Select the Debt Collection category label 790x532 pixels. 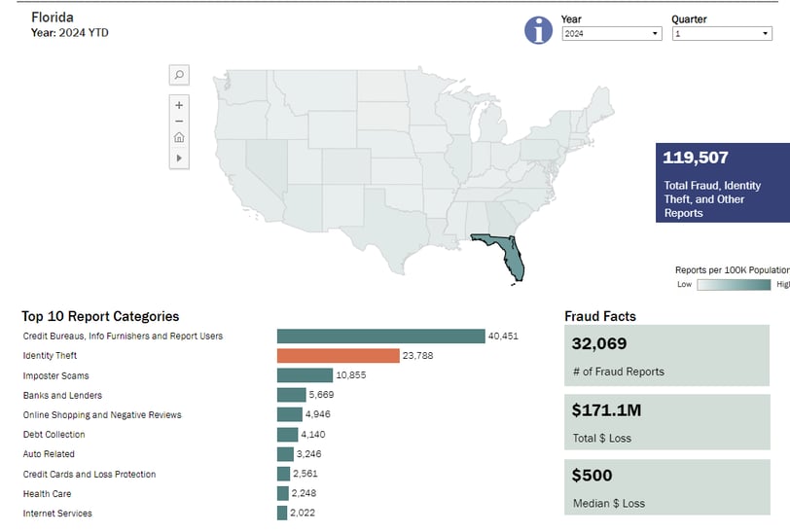[54, 435]
